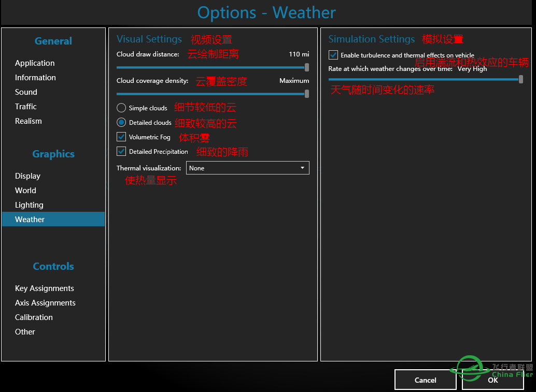Click the weather change rate slider handle
Screen dimensions: 536x392
point(521,79)
